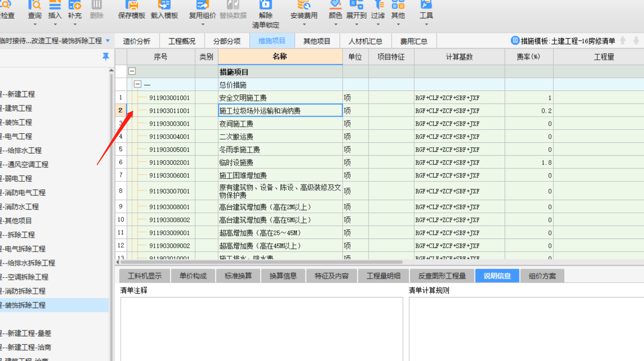This screenshot has height=361, width=644.
Task: Click 展开到 expand-to toolbar icon
Action: 356,5
